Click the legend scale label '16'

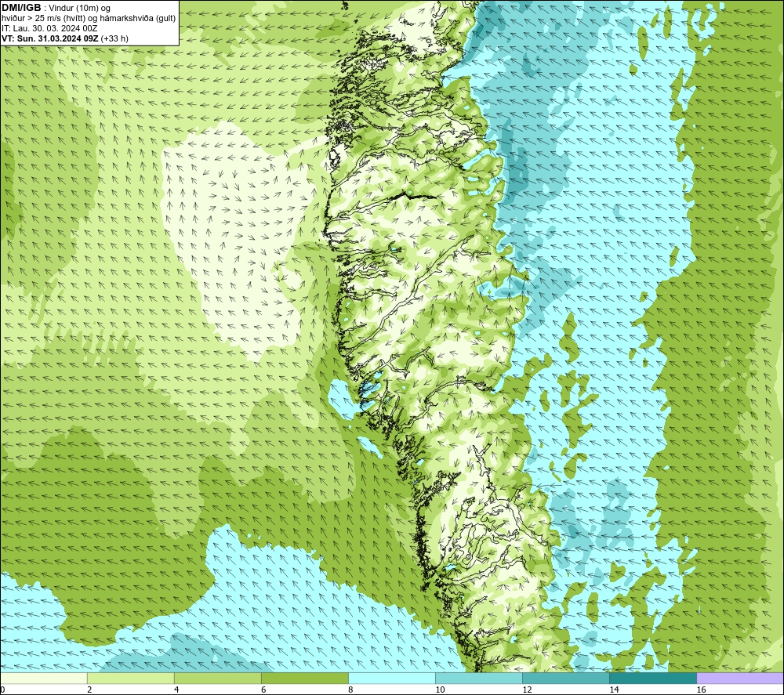[701, 690]
